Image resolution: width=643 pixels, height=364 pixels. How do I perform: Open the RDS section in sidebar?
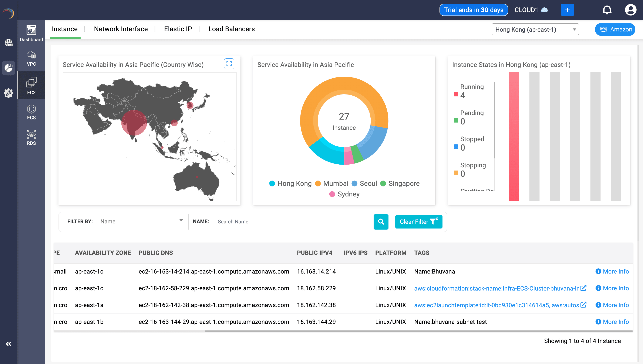31,138
